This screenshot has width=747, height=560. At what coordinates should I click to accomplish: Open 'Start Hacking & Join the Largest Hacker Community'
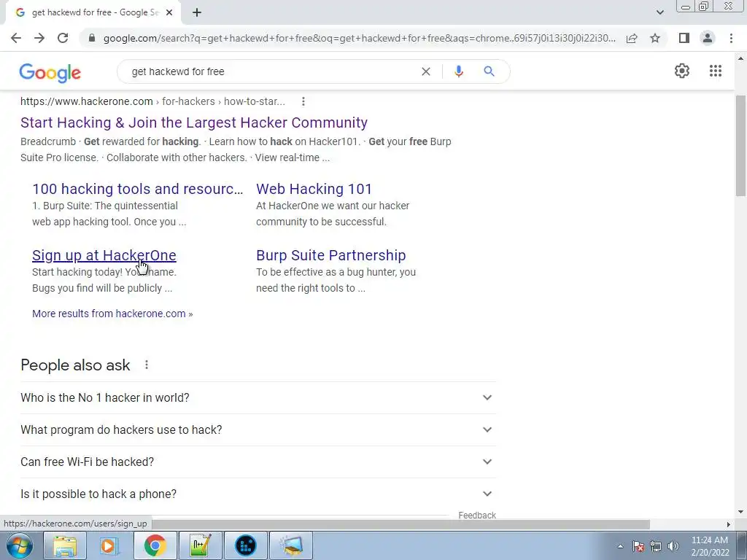(194, 122)
